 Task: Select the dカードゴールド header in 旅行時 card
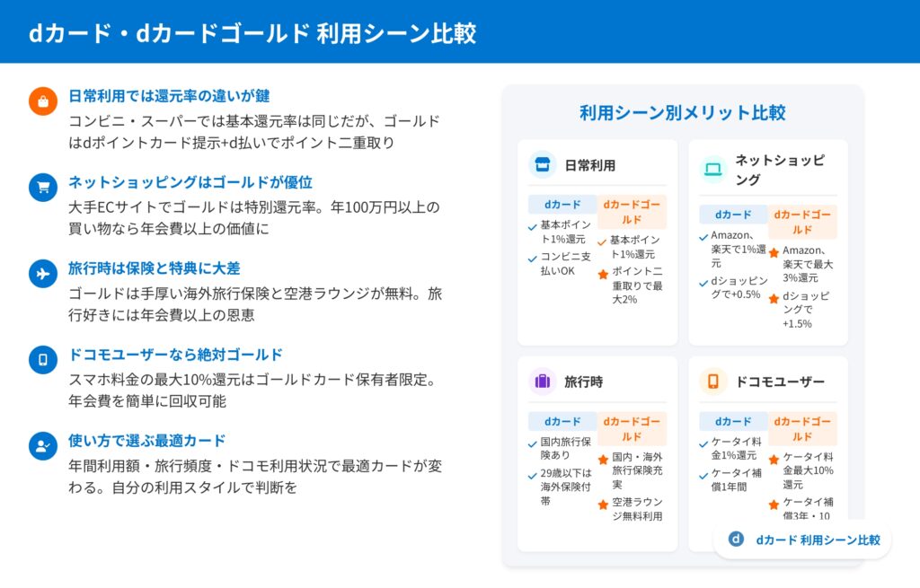pyautogui.click(x=632, y=428)
